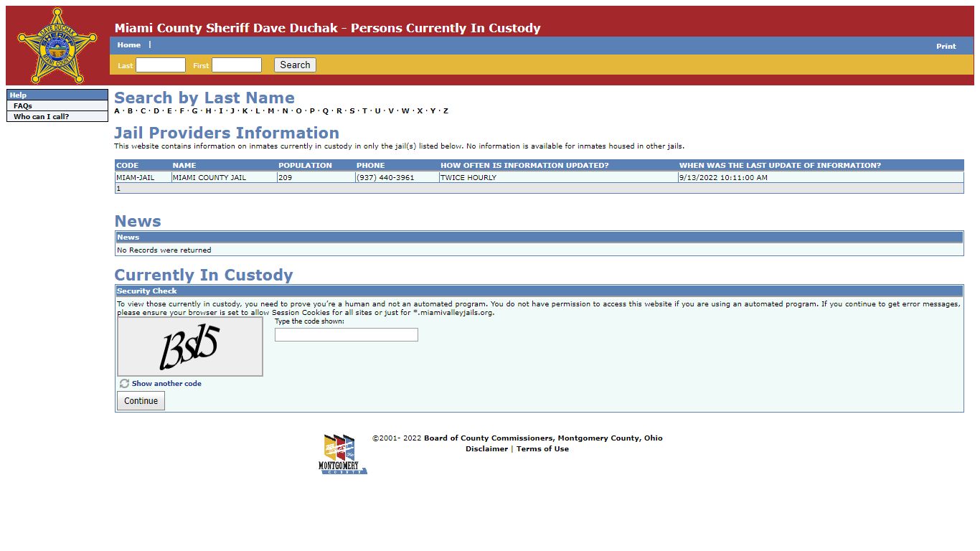The width and height of the screenshot is (980, 551).
Task: Browse last names starting with N
Action: pyautogui.click(x=285, y=111)
